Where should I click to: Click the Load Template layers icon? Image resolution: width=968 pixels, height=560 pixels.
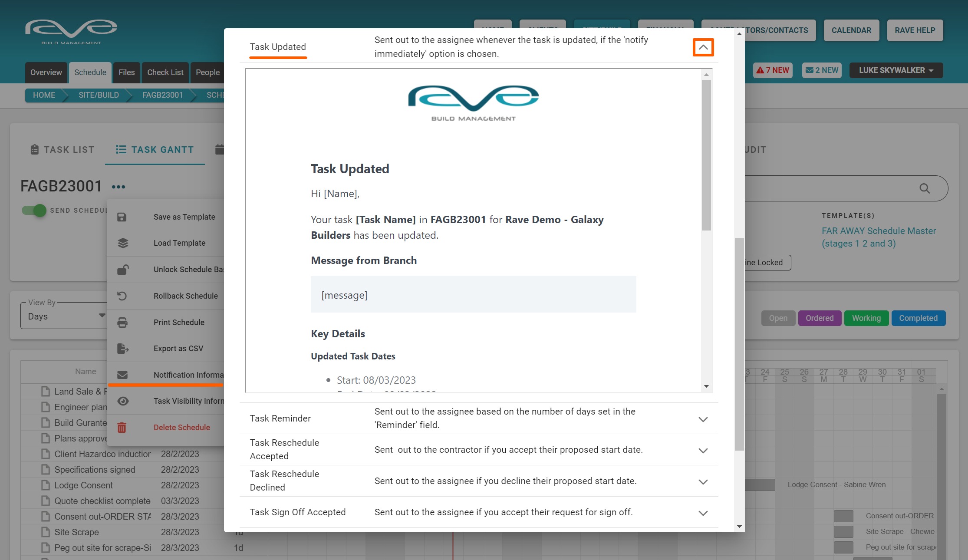pos(123,243)
